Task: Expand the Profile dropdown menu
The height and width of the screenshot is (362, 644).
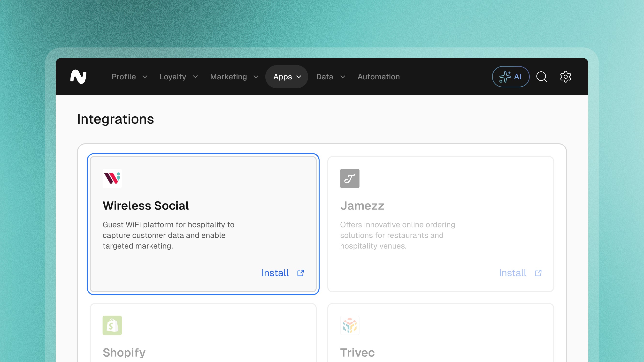Action: [129, 77]
